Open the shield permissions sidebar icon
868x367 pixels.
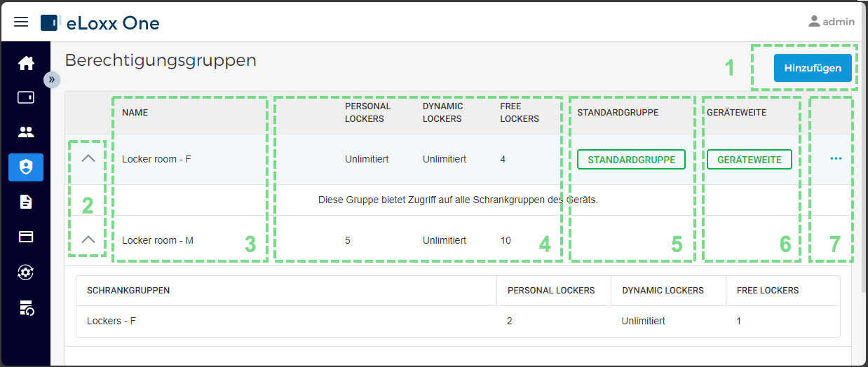click(x=26, y=167)
